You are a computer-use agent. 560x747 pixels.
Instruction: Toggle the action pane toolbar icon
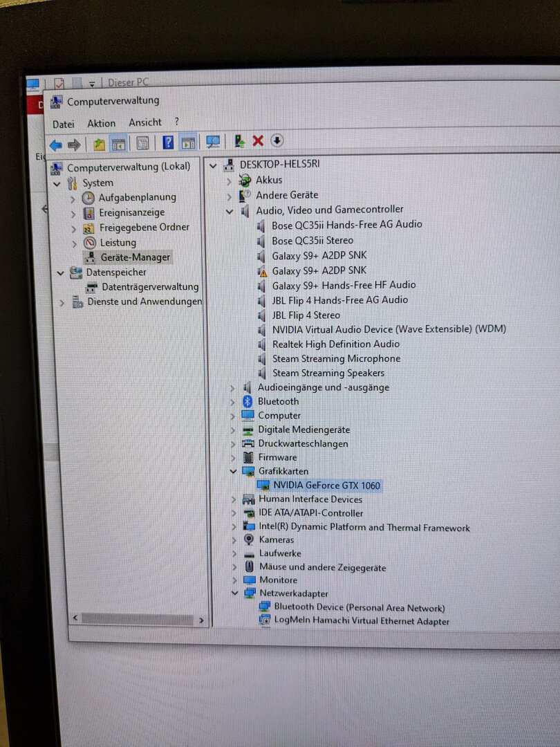(189, 142)
